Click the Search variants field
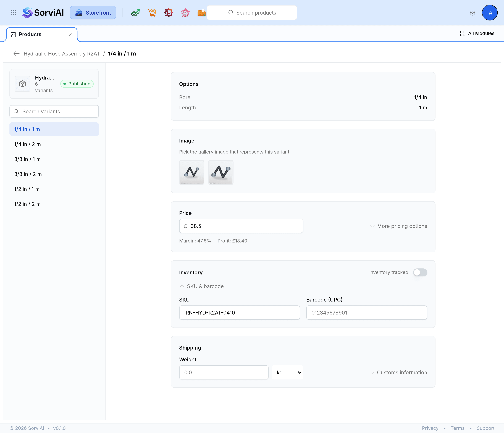This screenshot has width=504, height=433. pos(54,111)
